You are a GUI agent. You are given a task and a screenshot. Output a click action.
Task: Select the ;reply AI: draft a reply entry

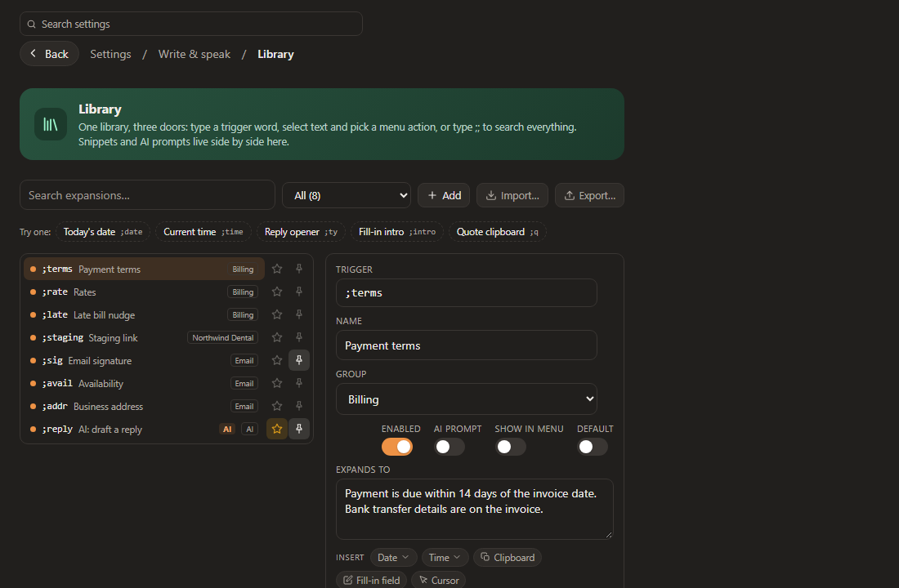[x=144, y=430]
